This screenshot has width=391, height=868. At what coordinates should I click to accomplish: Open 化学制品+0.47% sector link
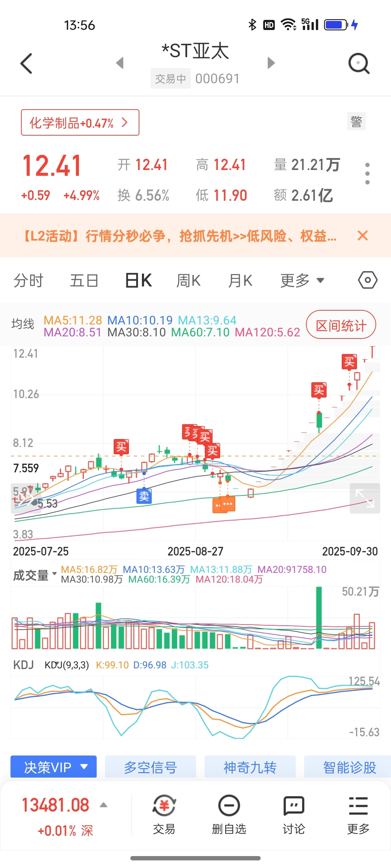point(80,123)
